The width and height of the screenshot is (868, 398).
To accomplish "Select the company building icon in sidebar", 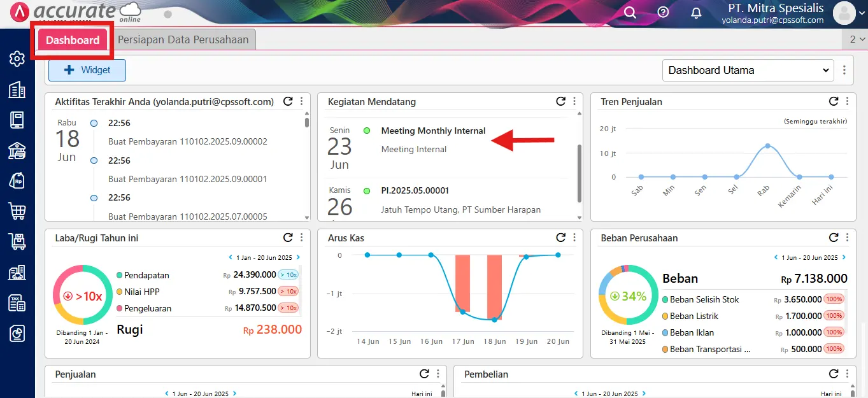I will (17, 89).
